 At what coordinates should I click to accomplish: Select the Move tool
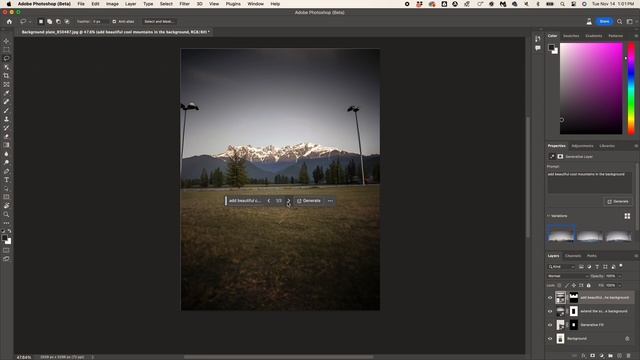pos(6,41)
